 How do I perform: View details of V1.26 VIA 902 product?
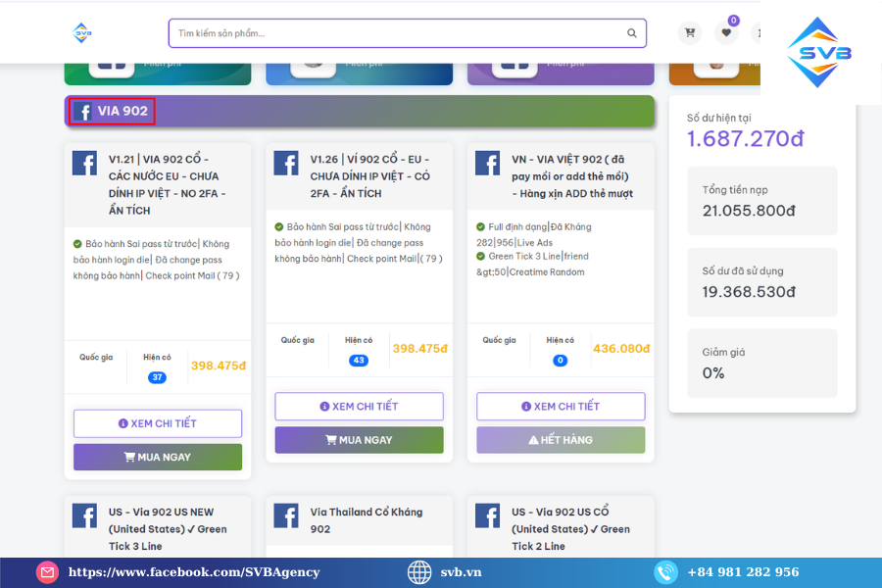[x=359, y=407]
